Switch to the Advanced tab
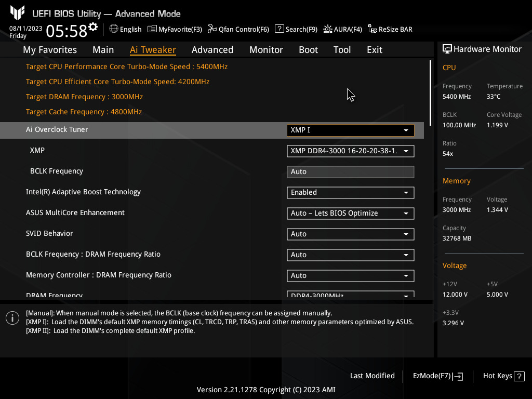Viewport: 532px width, 399px height. click(x=212, y=50)
